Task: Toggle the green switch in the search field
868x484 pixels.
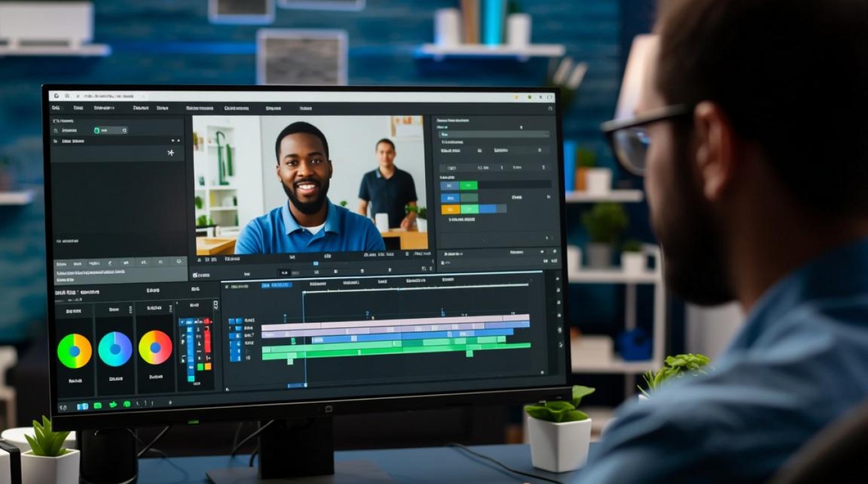Action: point(97,130)
